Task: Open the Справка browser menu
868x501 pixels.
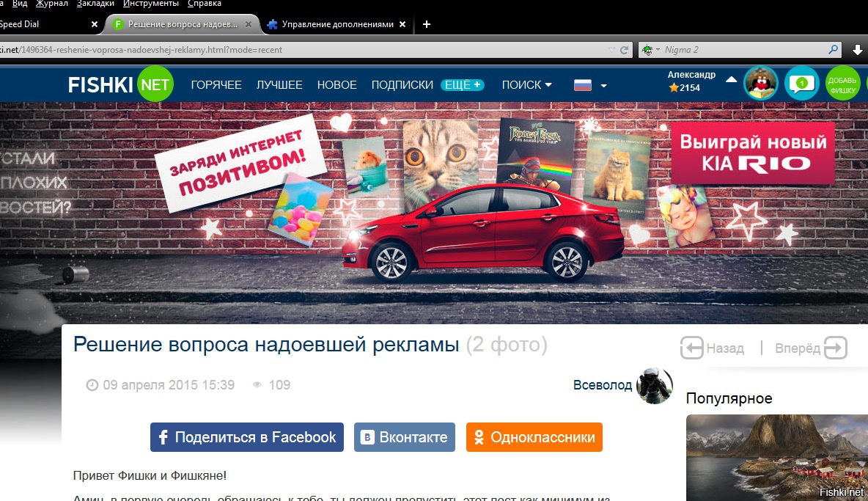Action: [205, 4]
